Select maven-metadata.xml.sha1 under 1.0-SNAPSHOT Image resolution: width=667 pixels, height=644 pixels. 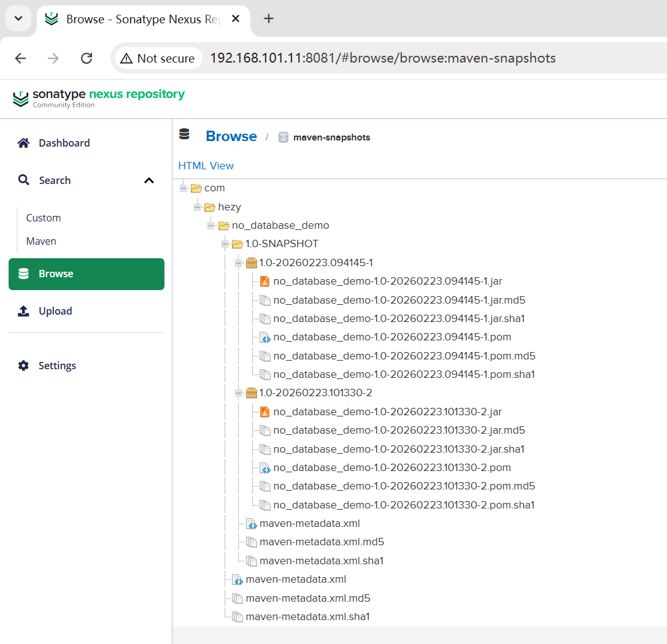(x=322, y=561)
